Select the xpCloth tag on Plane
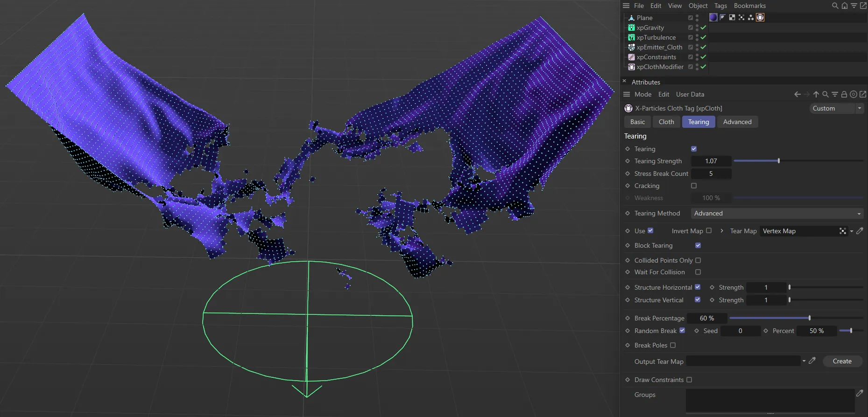Viewport: 868px width, 417px height. [x=760, y=17]
